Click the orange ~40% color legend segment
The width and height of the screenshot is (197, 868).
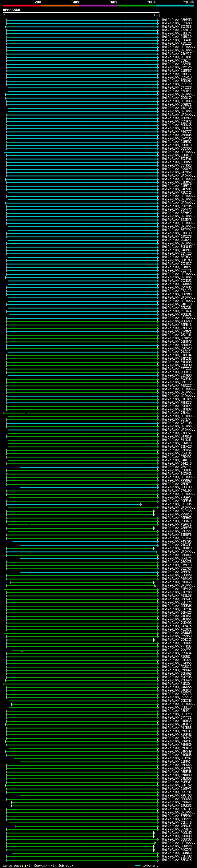(x=60, y=6)
